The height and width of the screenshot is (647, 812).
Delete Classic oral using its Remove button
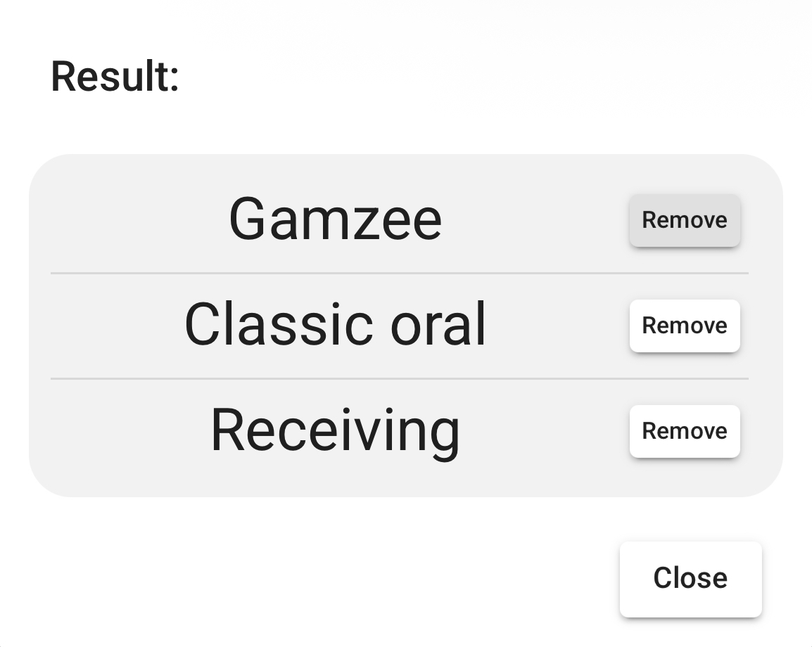pos(685,326)
